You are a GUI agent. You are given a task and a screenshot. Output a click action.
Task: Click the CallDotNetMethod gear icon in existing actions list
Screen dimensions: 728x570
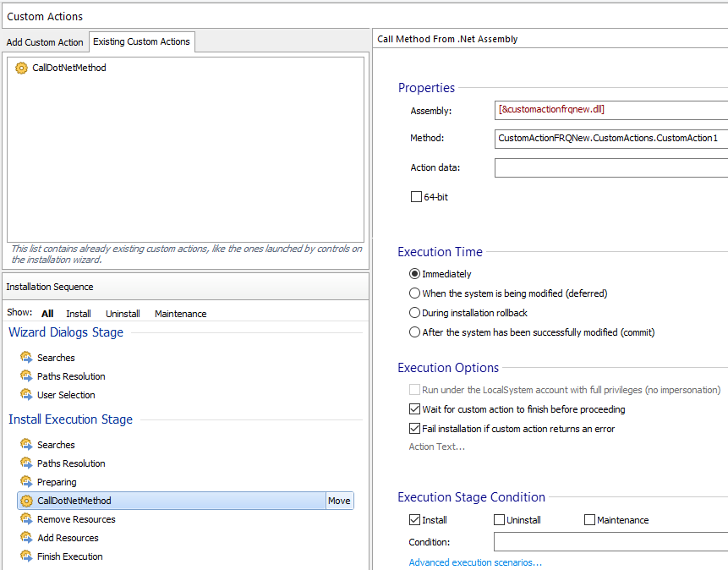click(x=21, y=68)
